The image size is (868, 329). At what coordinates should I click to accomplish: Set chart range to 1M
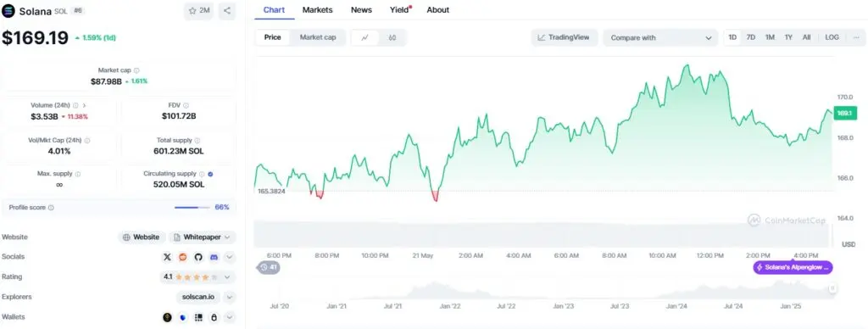(770, 37)
